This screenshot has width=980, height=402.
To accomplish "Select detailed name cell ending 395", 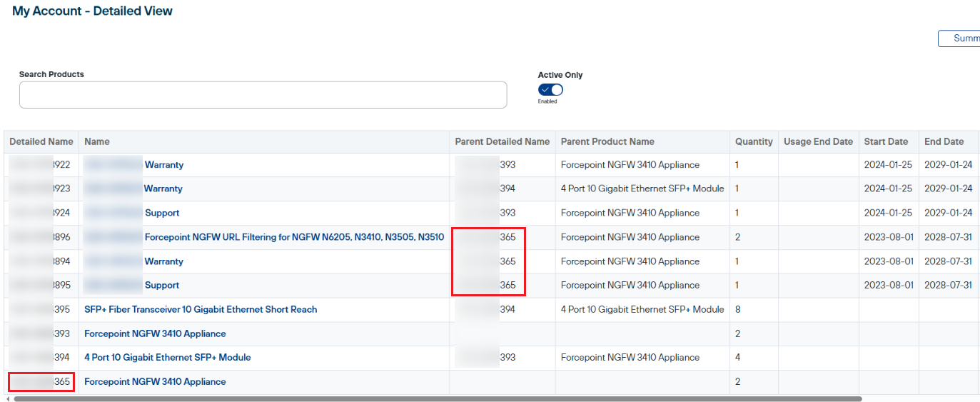I will pyautogui.click(x=41, y=310).
